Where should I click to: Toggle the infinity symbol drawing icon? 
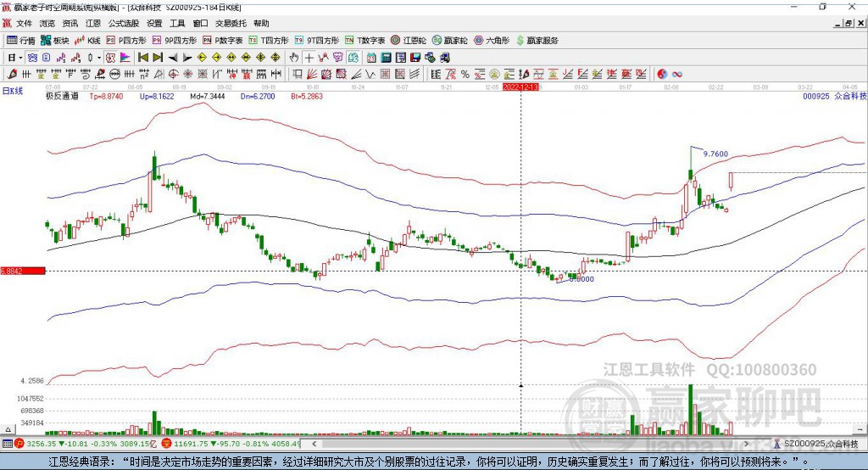click(x=676, y=75)
